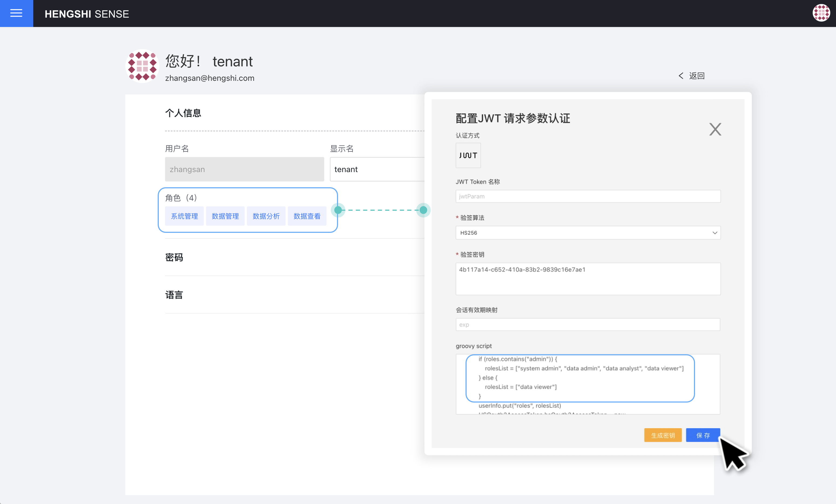
Task: Click the 角色 (4) label
Action: click(181, 197)
